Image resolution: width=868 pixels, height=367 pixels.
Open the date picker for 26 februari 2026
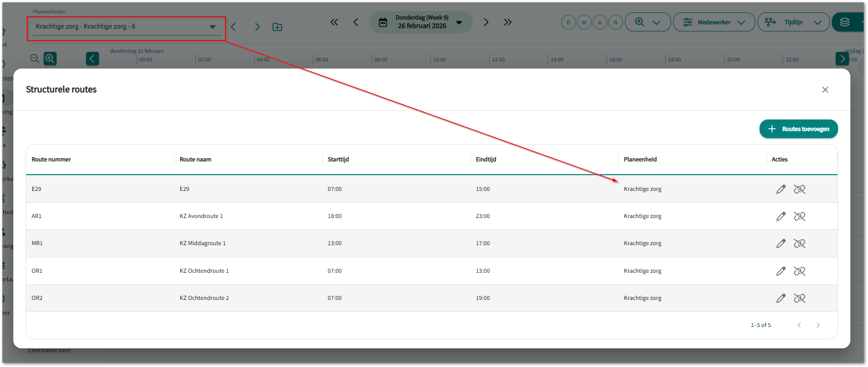421,22
